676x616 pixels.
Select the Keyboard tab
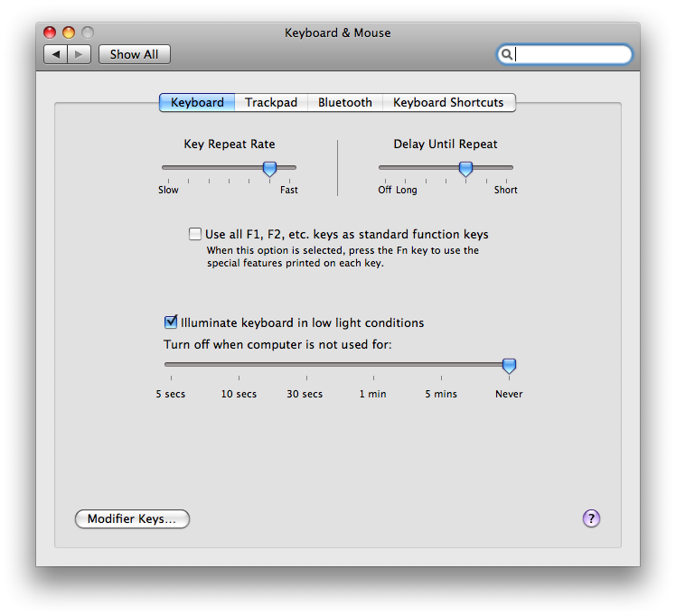point(197,103)
